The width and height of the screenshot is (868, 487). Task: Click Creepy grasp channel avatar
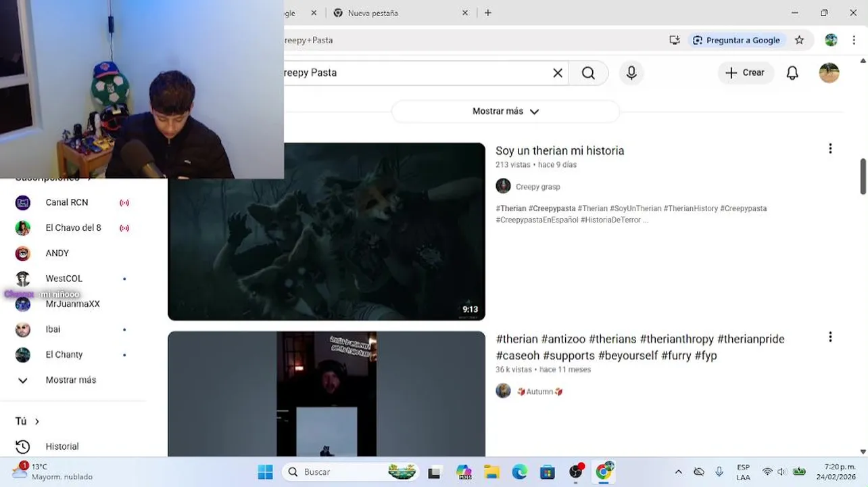(503, 186)
